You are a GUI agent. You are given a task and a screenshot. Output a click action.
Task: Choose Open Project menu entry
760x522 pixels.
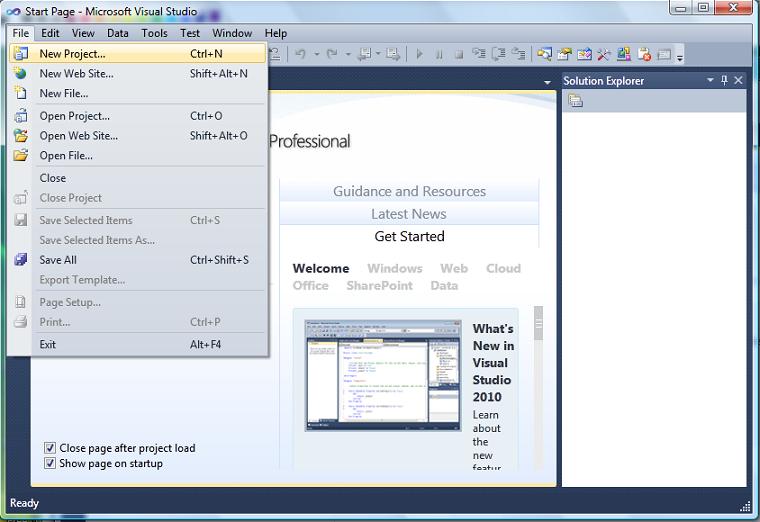click(138, 116)
